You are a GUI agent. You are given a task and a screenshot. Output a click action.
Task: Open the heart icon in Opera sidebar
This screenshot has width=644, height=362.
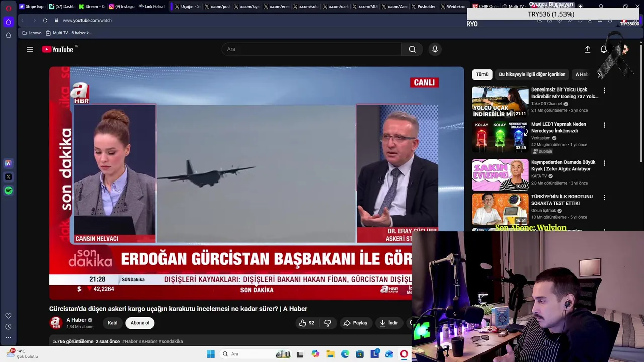8,316
